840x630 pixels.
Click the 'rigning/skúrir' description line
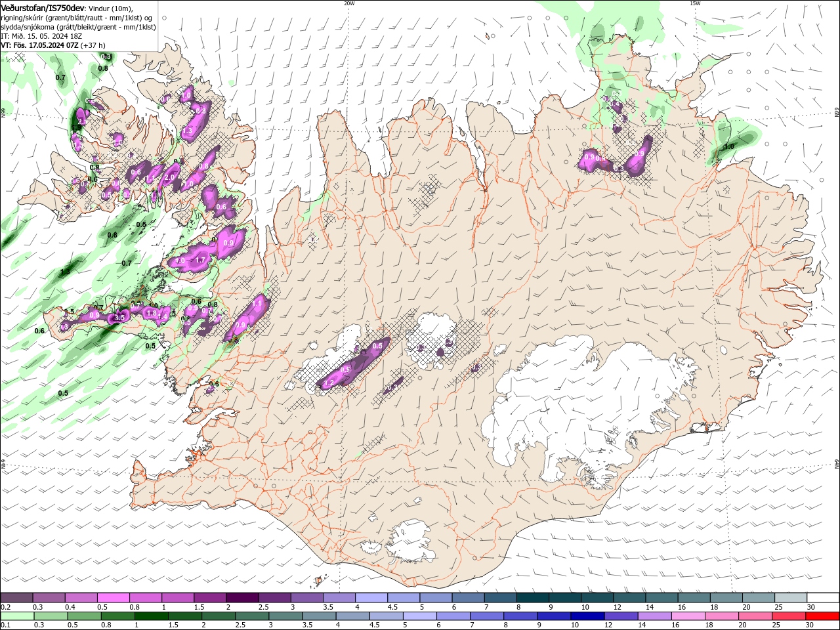click(x=77, y=18)
